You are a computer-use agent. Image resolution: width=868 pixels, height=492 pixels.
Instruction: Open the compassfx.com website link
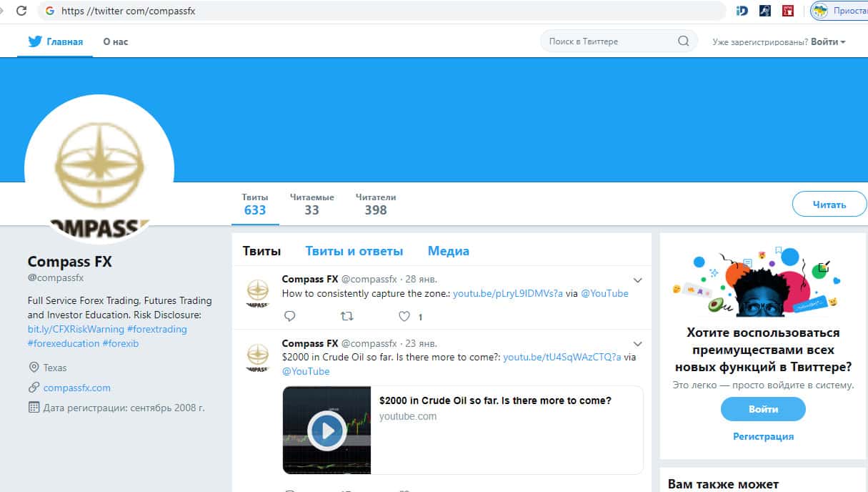76,388
